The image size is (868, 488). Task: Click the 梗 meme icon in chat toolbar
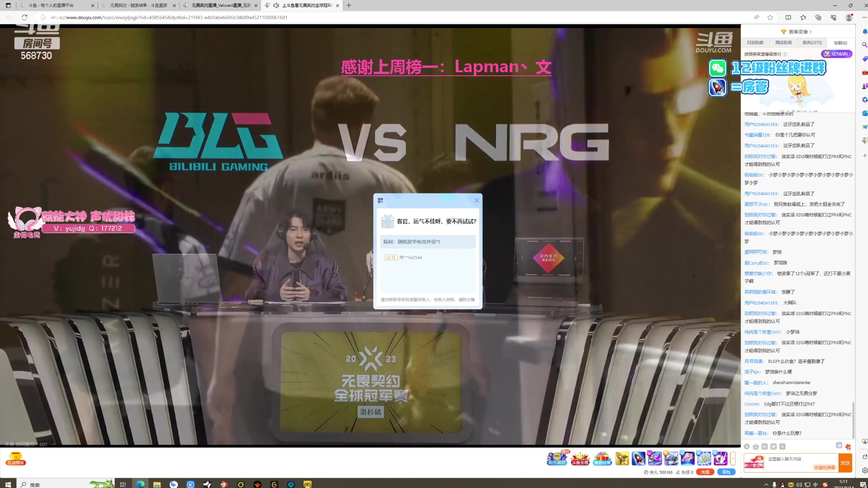[x=774, y=446]
